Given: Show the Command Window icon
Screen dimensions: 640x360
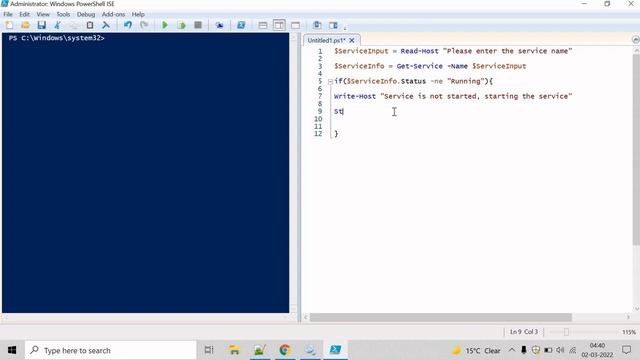Looking at the screenshot, I should point(317,25).
